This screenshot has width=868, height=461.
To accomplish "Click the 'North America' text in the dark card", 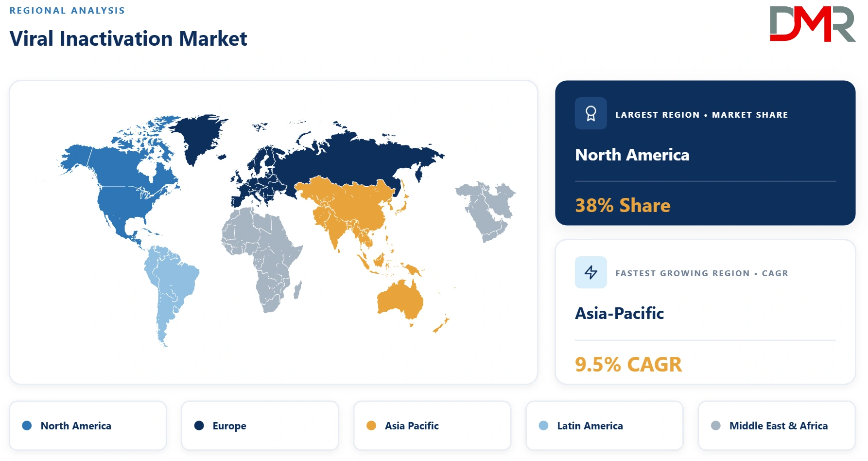I will pos(632,155).
